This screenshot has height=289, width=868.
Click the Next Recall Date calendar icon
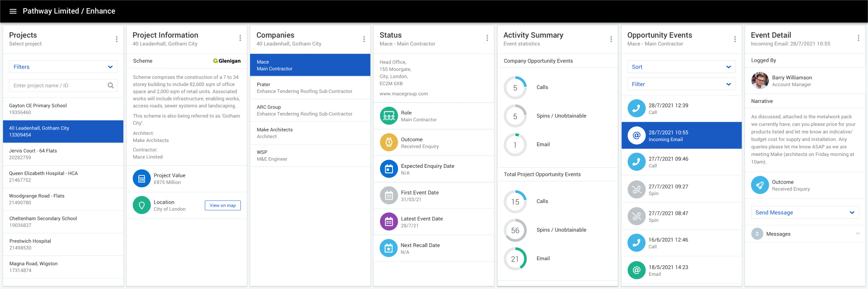[389, 248]
